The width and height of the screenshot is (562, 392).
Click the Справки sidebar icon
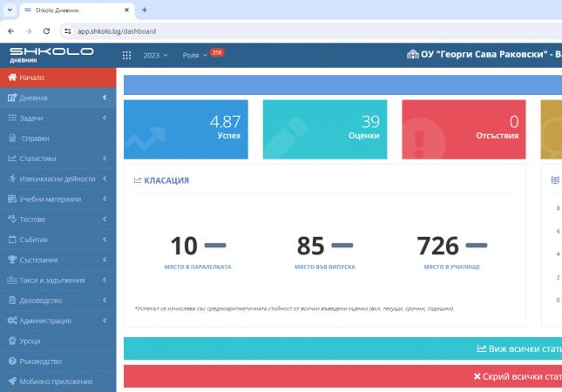(11, 139)
